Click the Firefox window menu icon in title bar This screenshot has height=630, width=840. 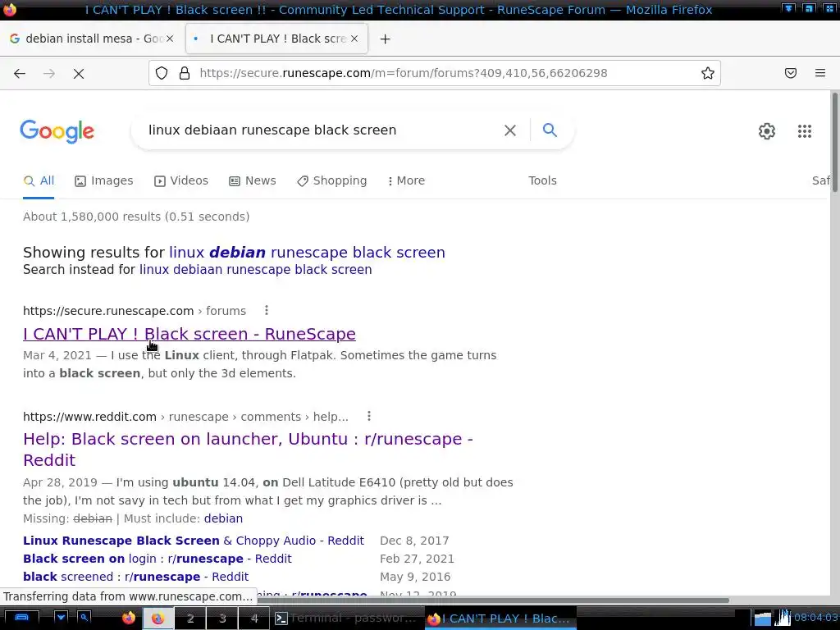(x=10, y=9)
